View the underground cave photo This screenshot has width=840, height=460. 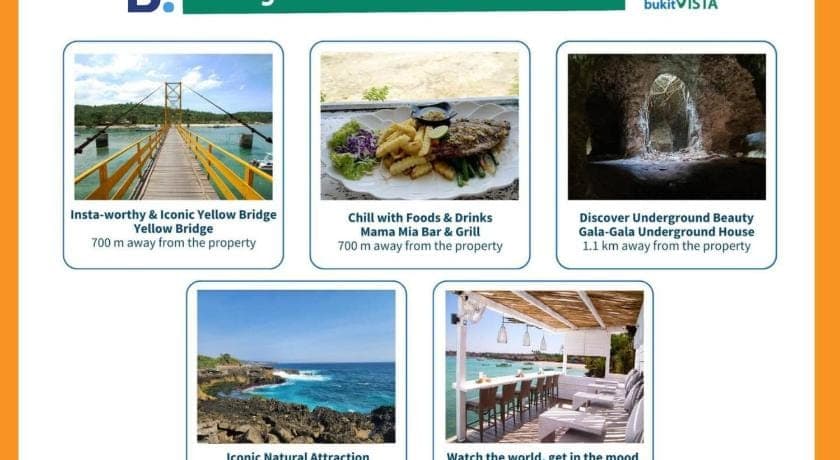tap(666, 127)
